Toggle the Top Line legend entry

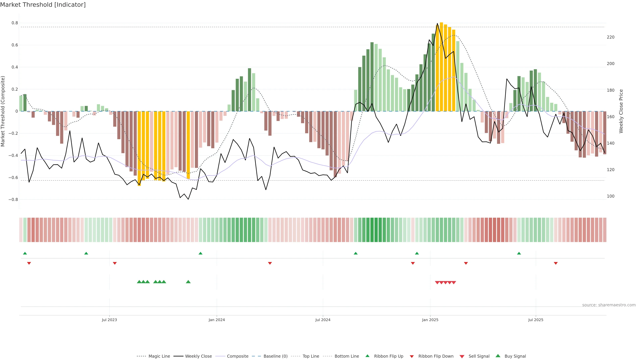tap(311, 356)
